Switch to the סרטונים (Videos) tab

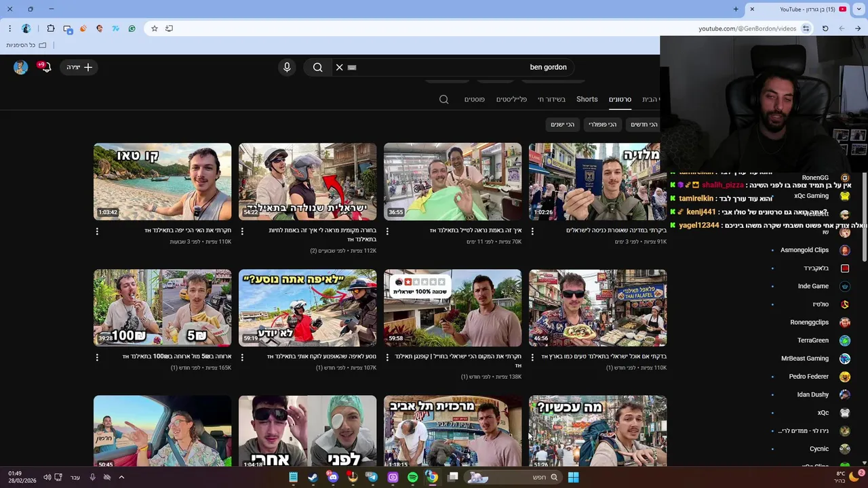pyautogui.click(x=620, y=100)
